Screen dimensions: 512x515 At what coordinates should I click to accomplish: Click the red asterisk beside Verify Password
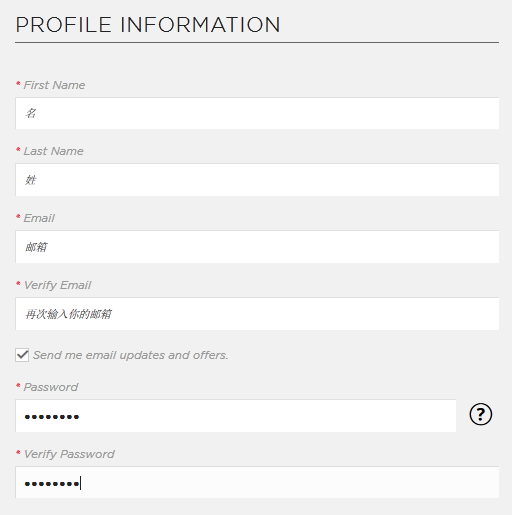18,452
